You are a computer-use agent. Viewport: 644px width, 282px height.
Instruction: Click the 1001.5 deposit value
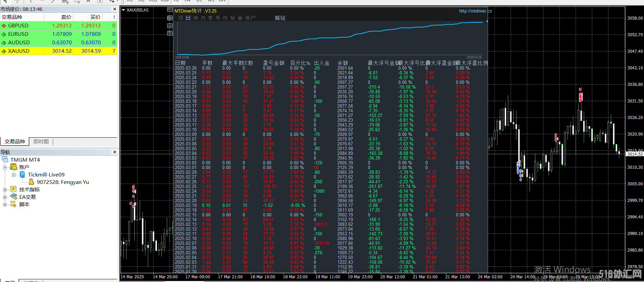tap(320, 224)
